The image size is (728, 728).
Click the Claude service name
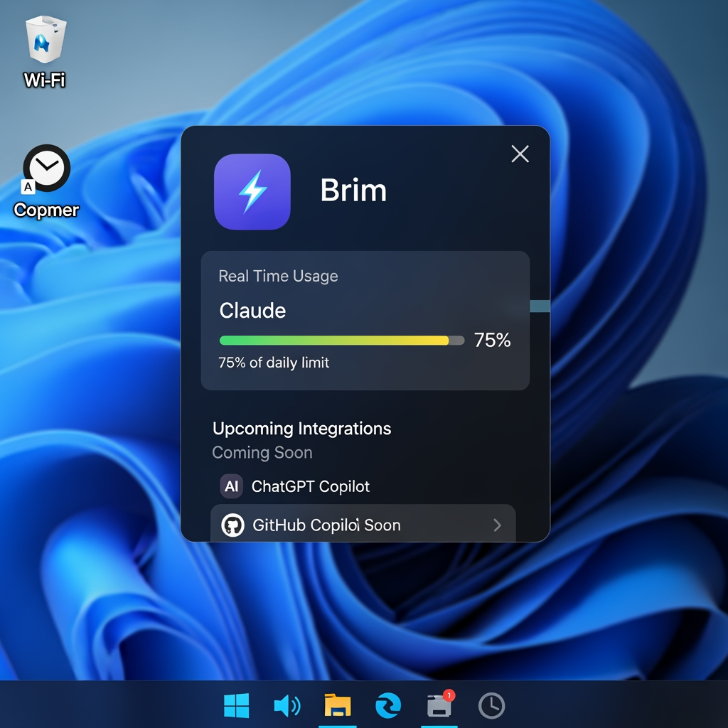pos(252,310)
